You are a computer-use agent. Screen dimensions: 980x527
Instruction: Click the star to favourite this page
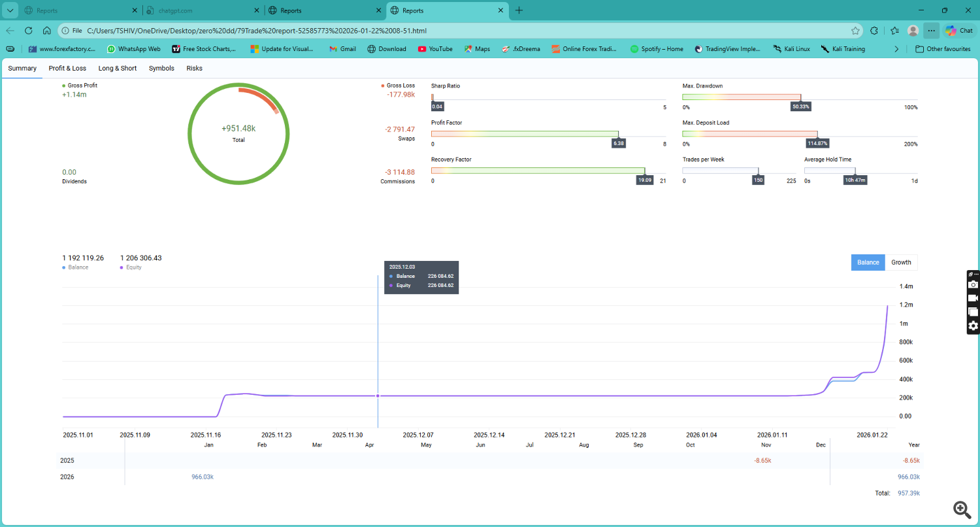[855, 31]
